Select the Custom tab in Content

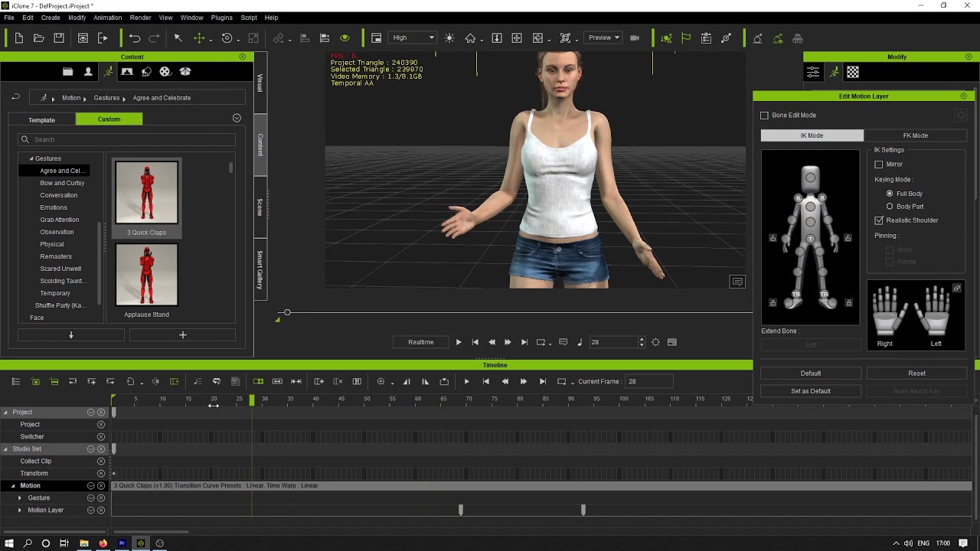tap(109, 119)
